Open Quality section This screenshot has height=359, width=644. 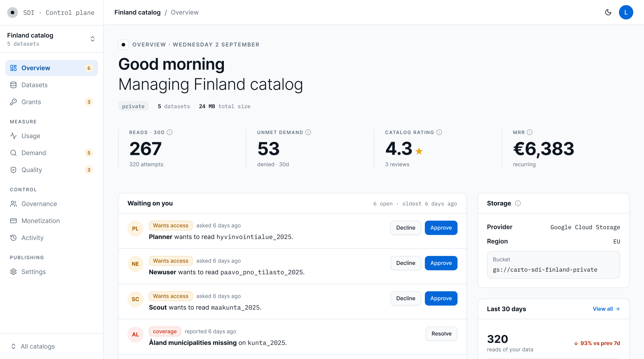tap(52, 170)
